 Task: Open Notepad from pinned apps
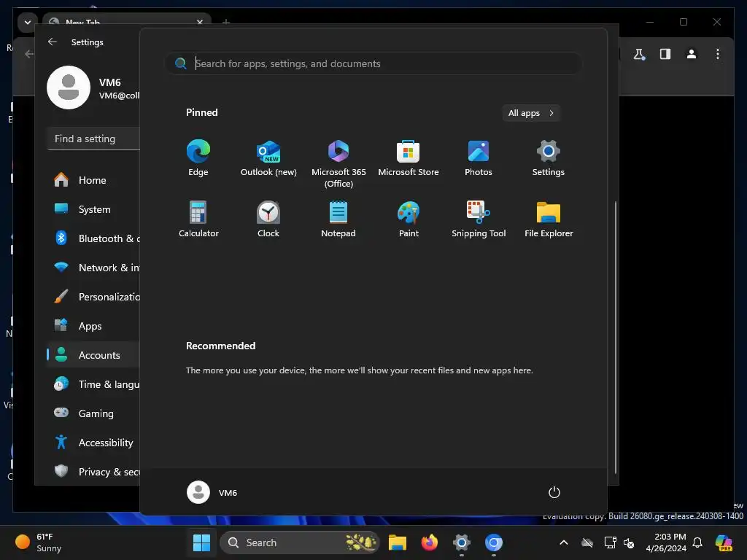pos(338,219)
